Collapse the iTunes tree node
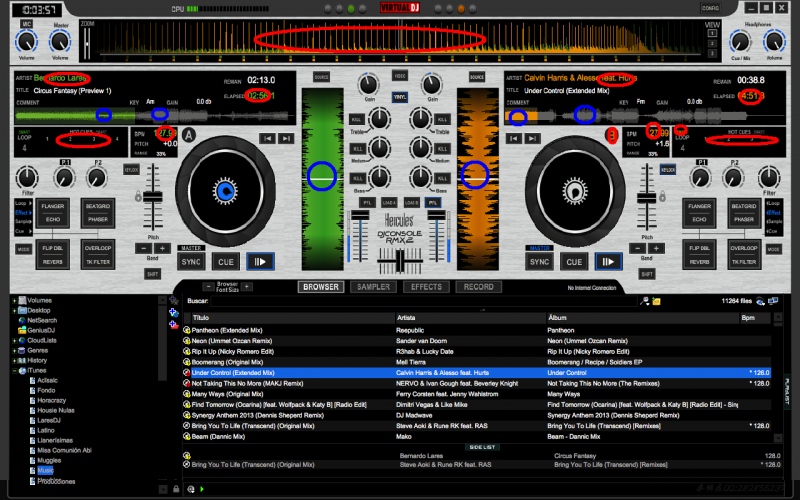This screenshot has width=800, height=500. [x=14, y=370]
